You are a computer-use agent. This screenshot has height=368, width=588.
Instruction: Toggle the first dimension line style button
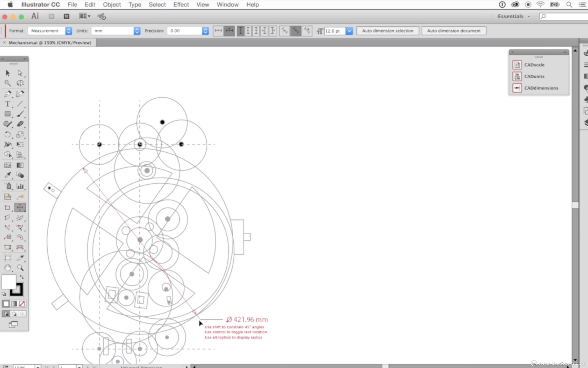pos(218,31)
